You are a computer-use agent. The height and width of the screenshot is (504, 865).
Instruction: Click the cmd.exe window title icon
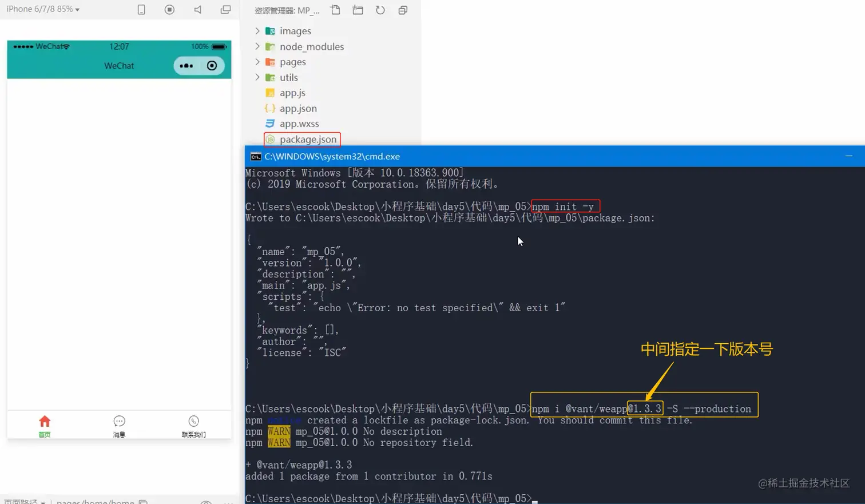(256, 157)
